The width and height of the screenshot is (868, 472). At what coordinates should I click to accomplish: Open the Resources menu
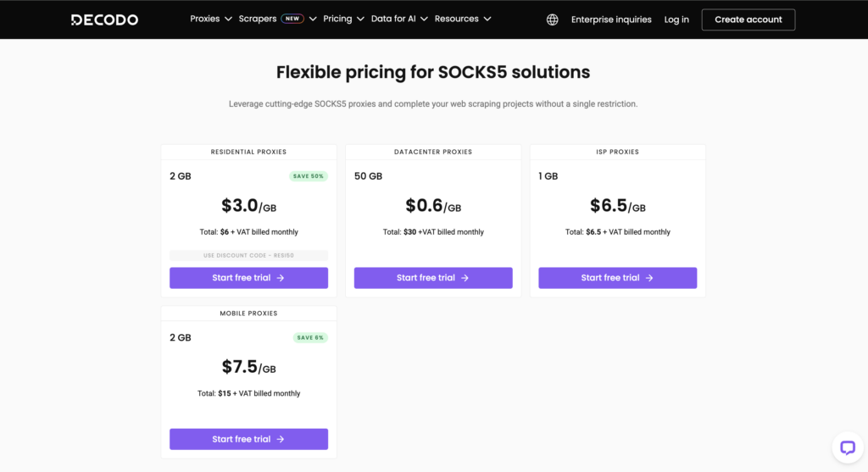462,19
